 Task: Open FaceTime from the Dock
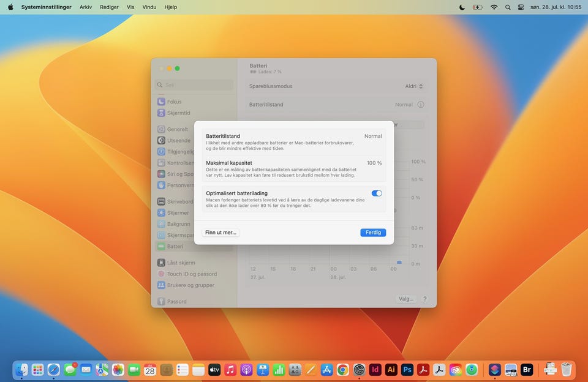pyautogui.click(x=134, y=370)
